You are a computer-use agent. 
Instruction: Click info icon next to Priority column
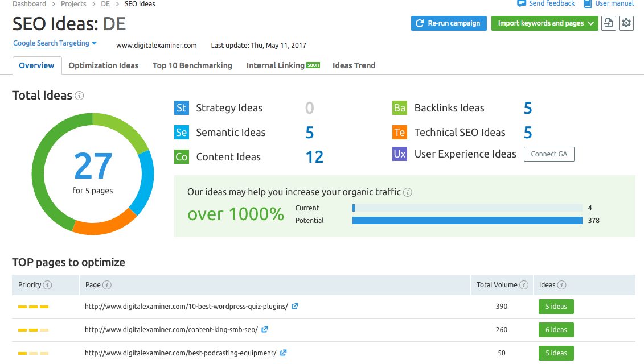(48, 285)
